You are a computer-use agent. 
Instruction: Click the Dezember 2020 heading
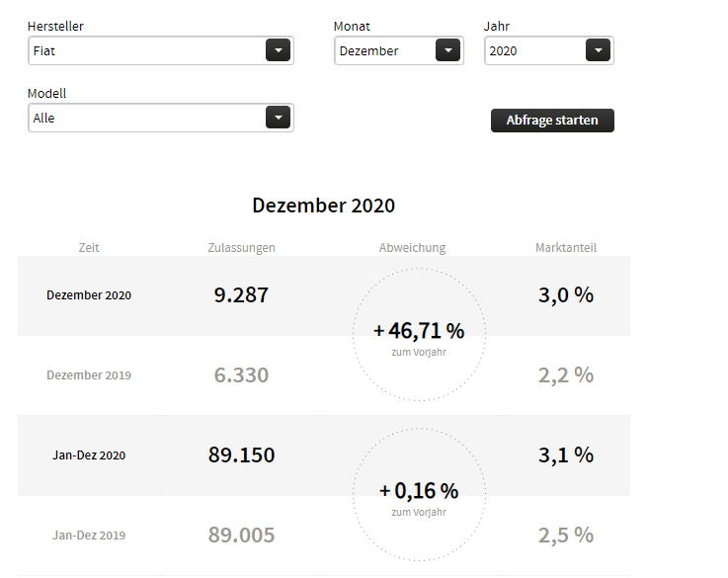point(323,206)
